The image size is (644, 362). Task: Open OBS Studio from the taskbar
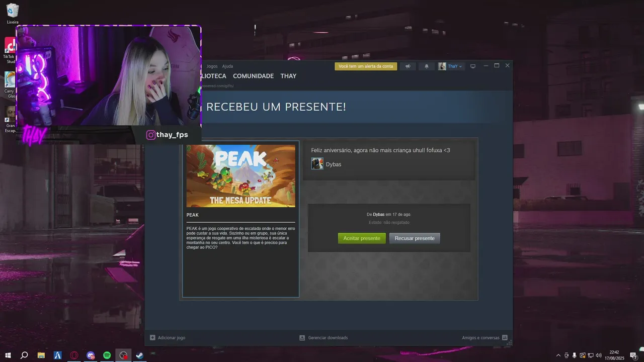(123, 355)
